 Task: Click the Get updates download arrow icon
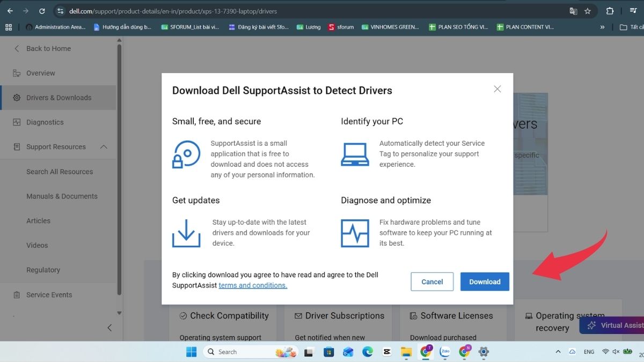click(186, 233)
